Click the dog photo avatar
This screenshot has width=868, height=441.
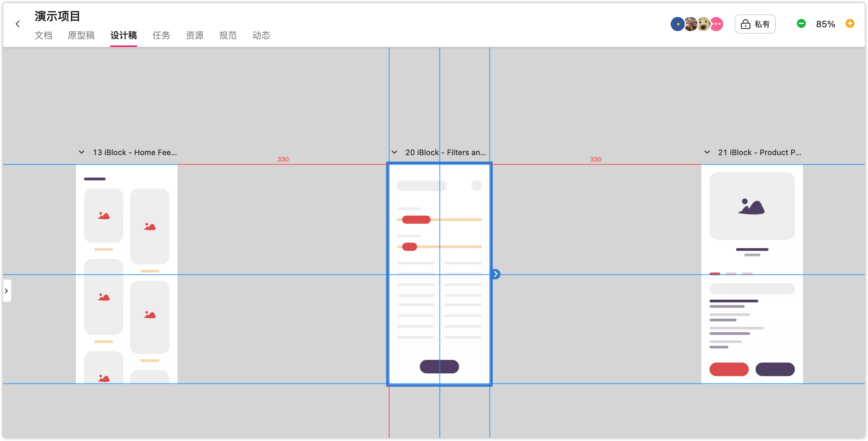[x=704, y=24]
